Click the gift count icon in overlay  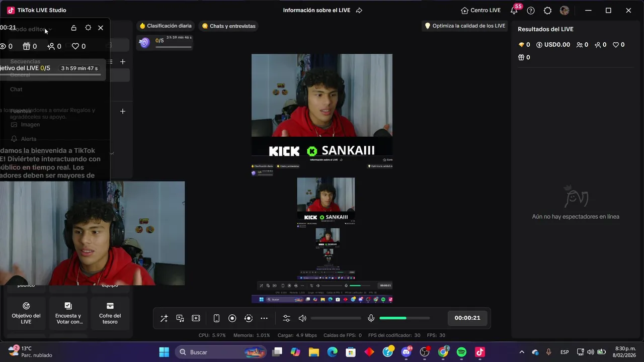30,46
